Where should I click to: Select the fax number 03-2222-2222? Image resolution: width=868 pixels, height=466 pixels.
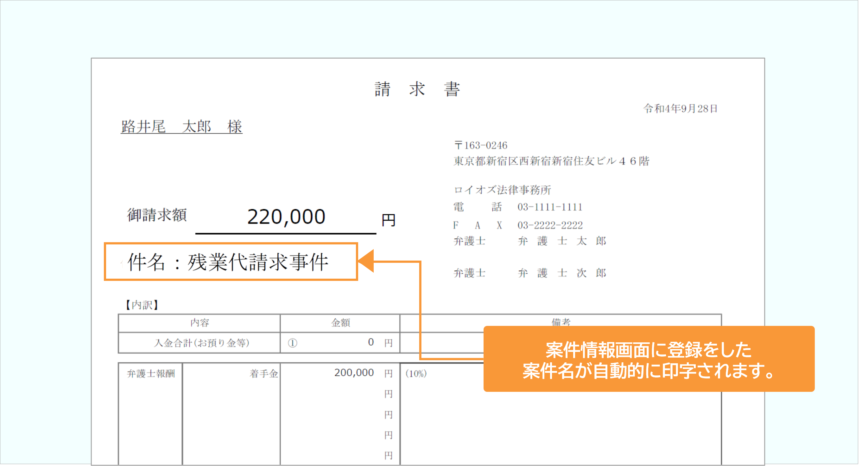550,225
